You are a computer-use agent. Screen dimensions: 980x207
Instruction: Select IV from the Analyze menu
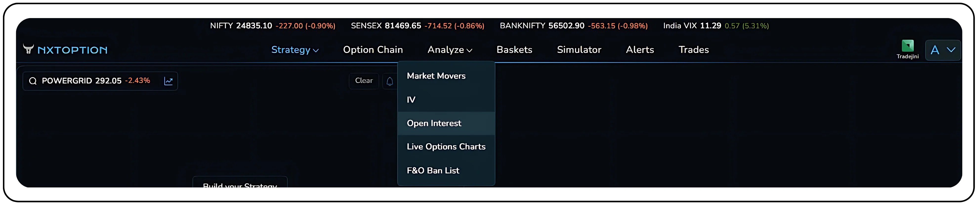coord(411,100)
